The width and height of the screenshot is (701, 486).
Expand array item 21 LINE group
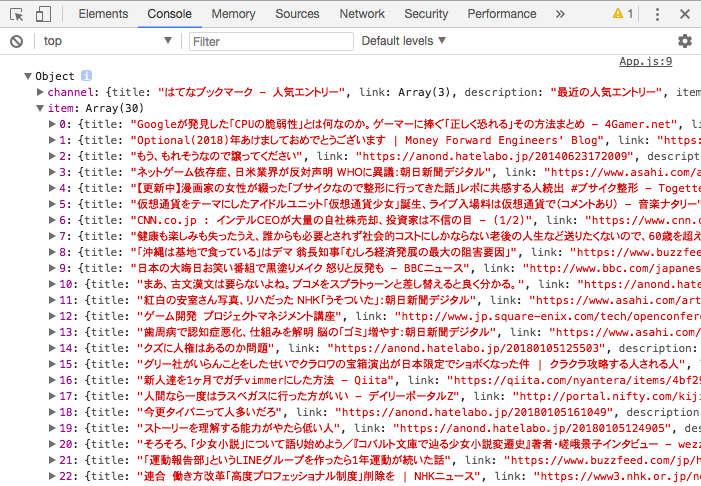tap(52, 461)
